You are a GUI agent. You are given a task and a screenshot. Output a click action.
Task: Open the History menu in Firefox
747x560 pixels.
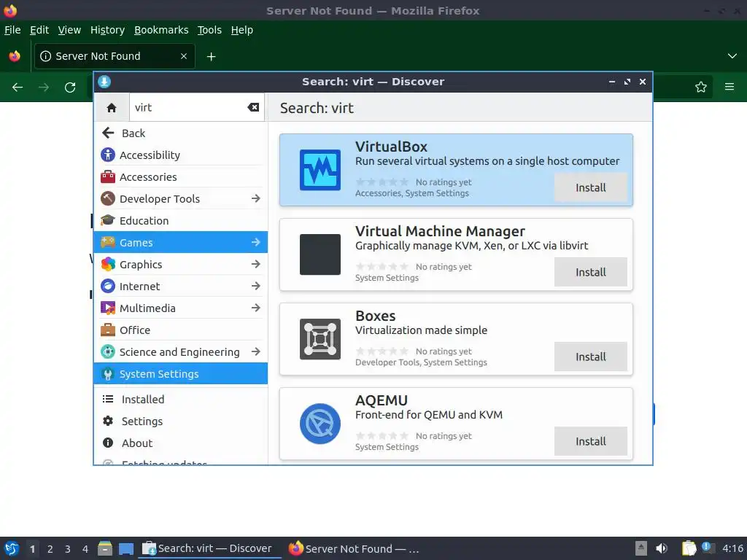click(x=108, y=30)
